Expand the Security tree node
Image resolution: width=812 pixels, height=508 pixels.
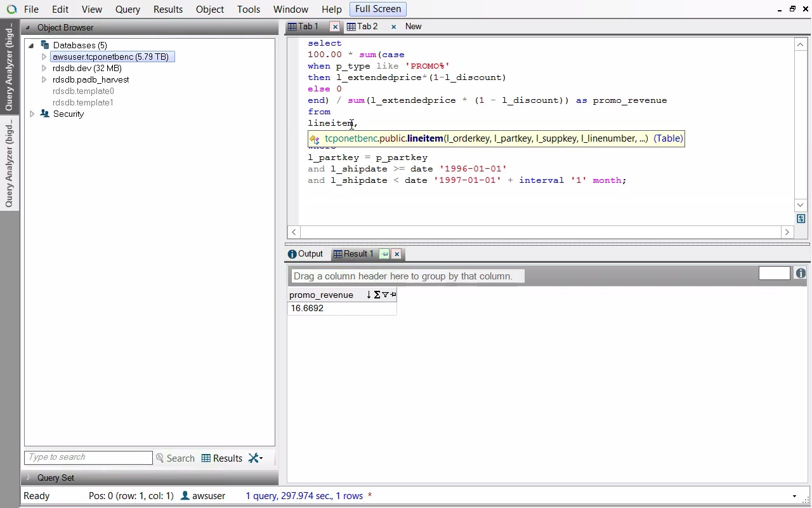tap(32, 114)
